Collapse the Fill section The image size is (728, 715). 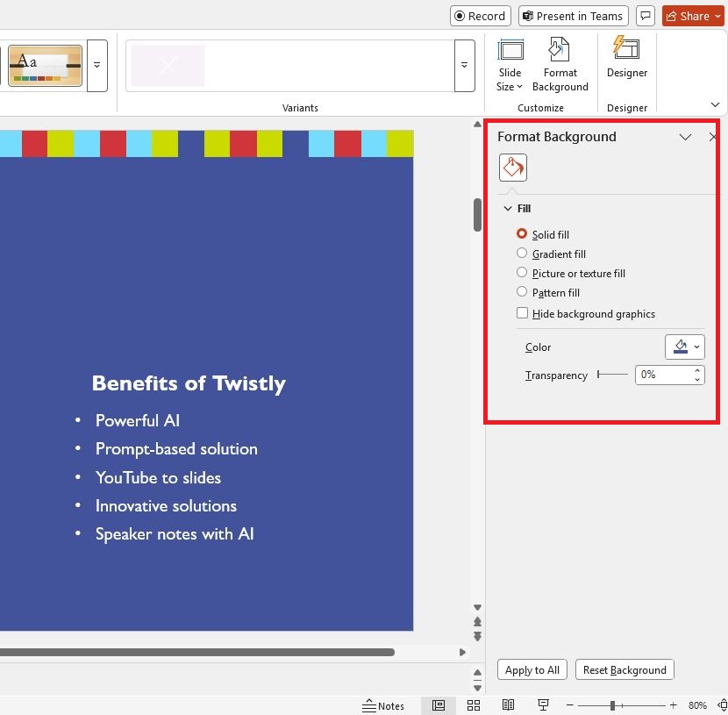[508, 209]
